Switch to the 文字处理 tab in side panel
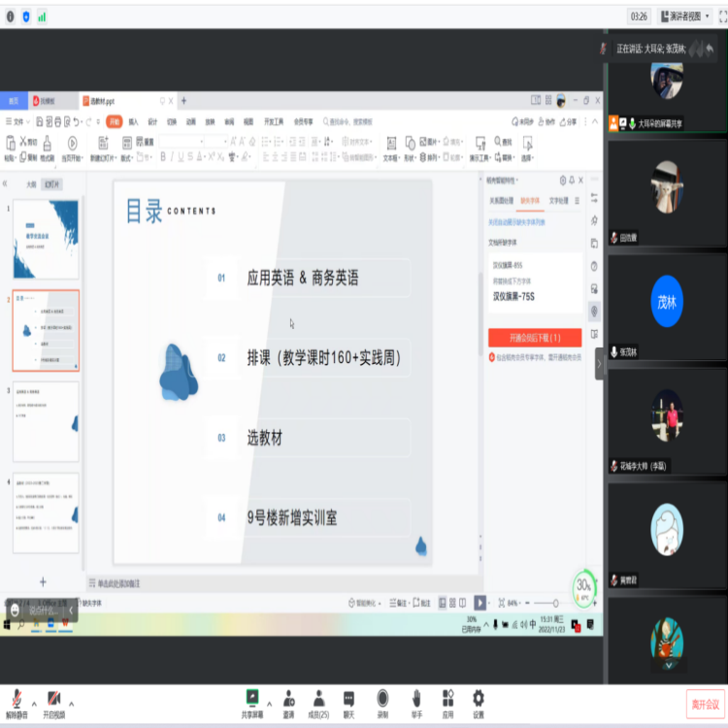 tap(559, 201)
